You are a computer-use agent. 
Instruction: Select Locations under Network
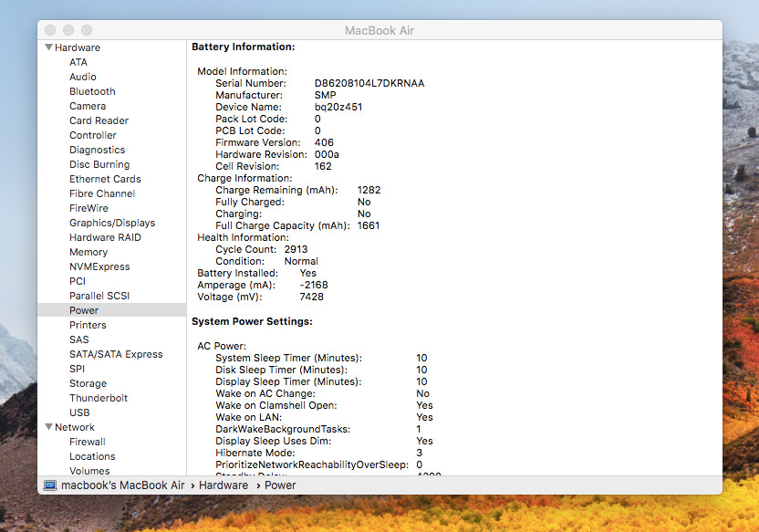[x=92, y=456]
